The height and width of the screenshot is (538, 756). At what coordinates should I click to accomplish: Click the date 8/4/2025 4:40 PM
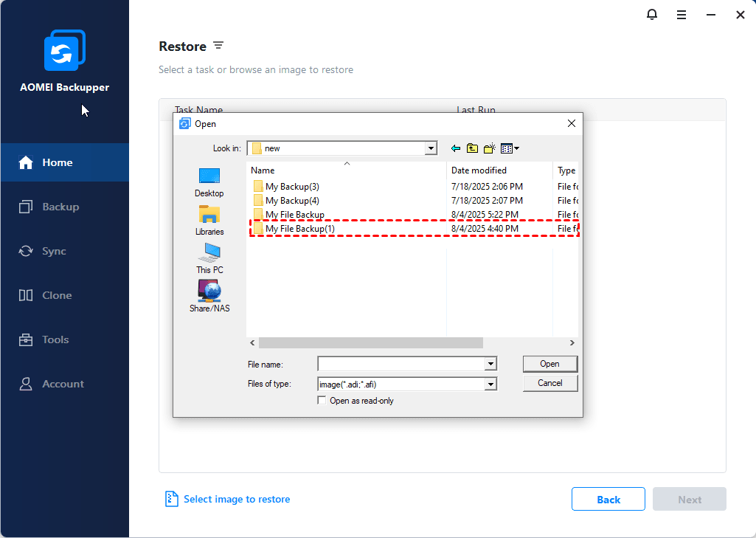click(x=485, y=229)
